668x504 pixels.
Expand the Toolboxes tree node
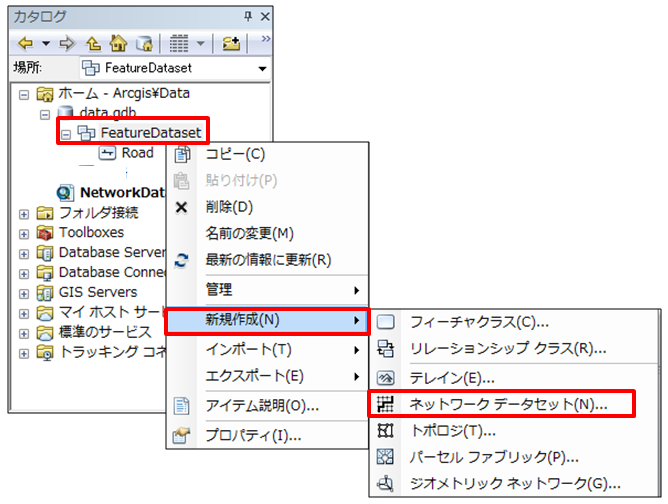pos(24,232)
